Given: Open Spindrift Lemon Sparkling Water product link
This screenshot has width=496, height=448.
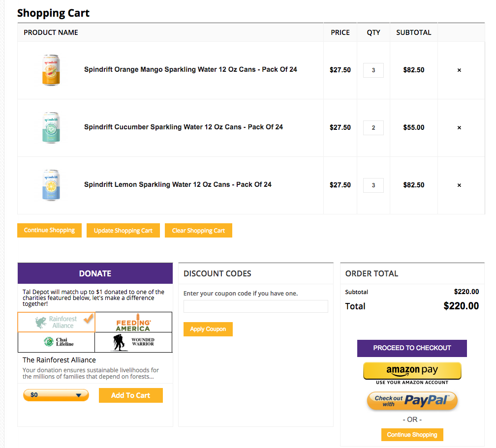Looking at the screenshot, I should point(178,185).
